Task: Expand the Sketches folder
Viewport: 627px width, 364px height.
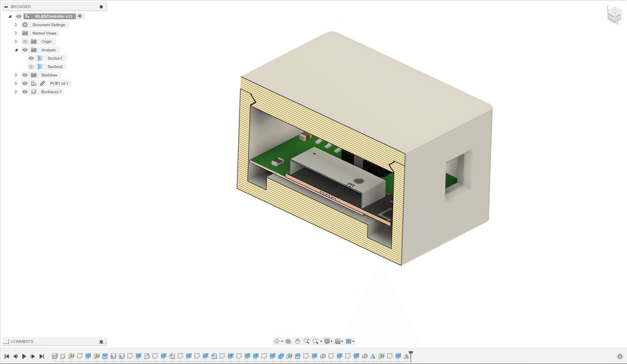Action: click(17, 75)
